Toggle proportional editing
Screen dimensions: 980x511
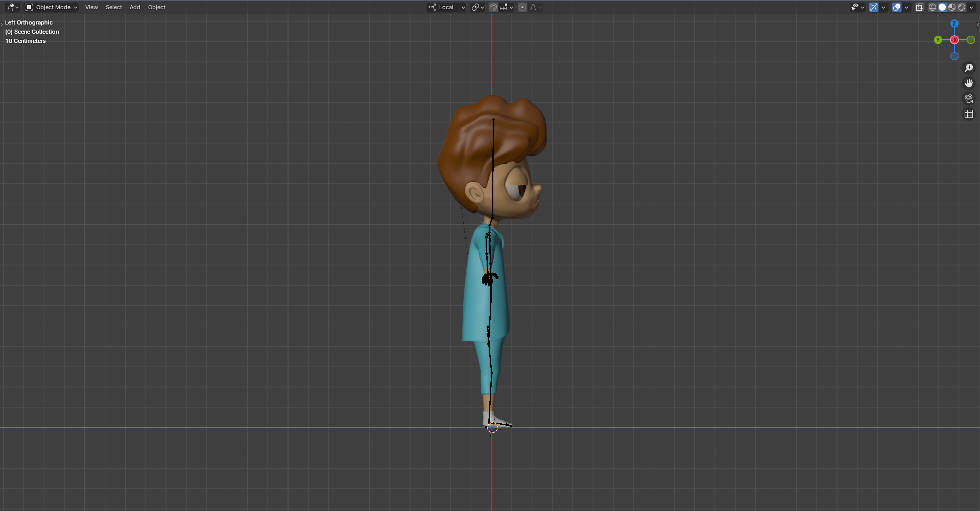coord(522,7)
